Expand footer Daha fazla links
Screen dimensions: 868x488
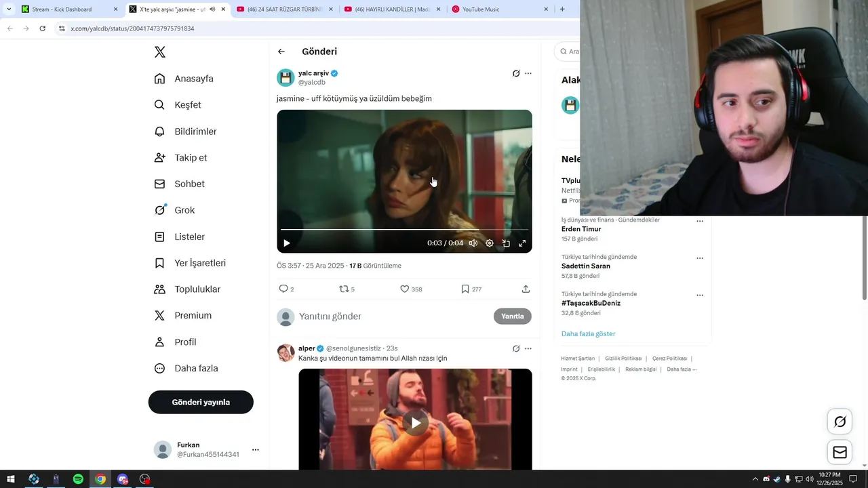pos(682,369)
